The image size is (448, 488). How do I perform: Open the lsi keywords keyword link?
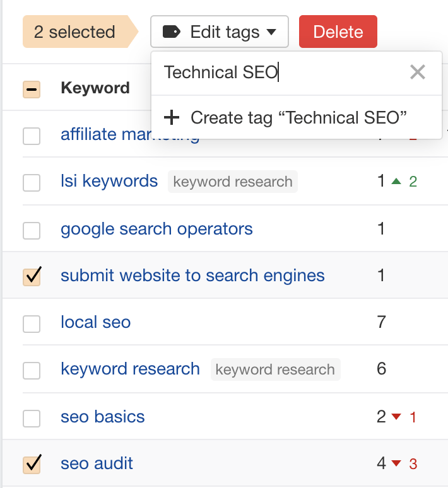coord(109,182)
